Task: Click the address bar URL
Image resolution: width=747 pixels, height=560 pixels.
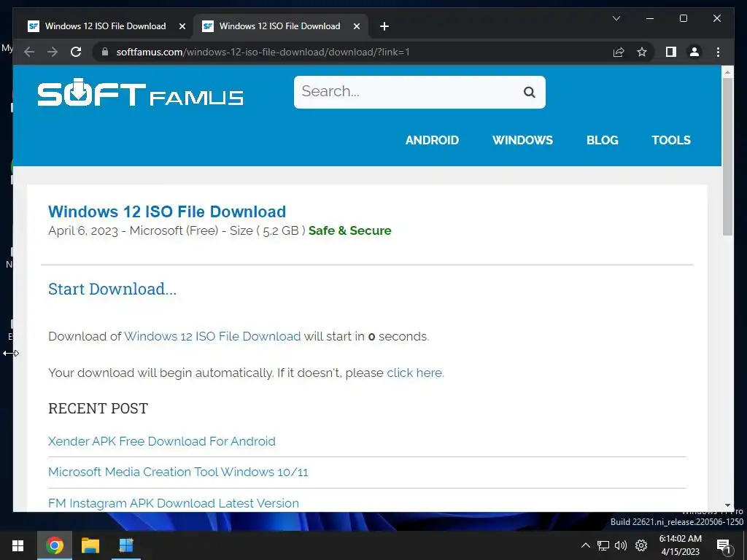Action: click(263, 52)
